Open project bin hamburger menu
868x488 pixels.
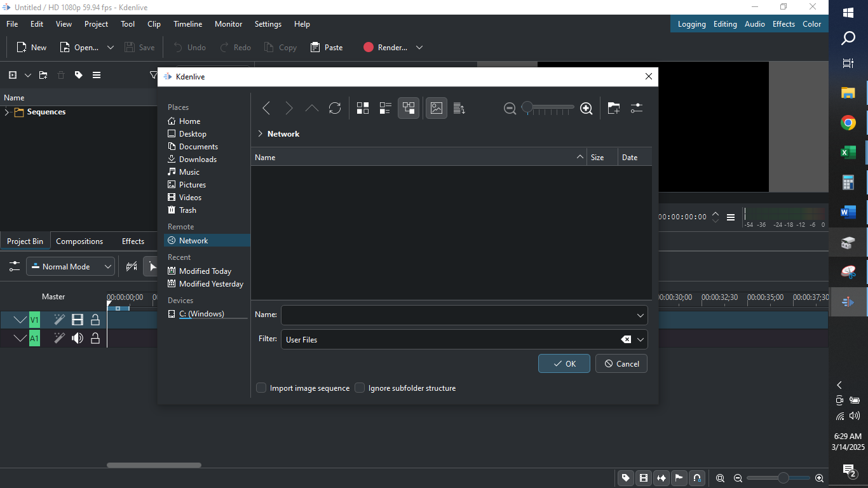point(97,75)
